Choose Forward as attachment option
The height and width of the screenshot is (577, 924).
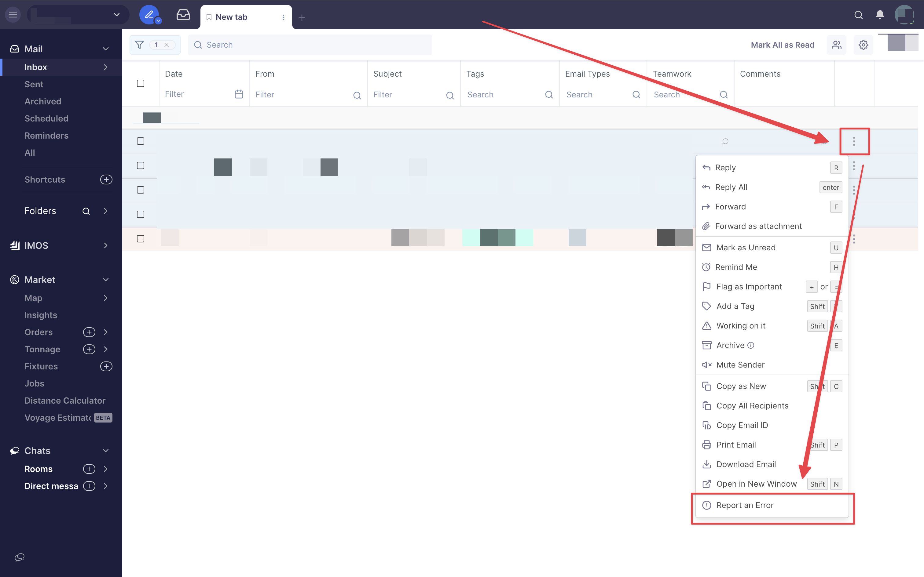coord(758,226)
